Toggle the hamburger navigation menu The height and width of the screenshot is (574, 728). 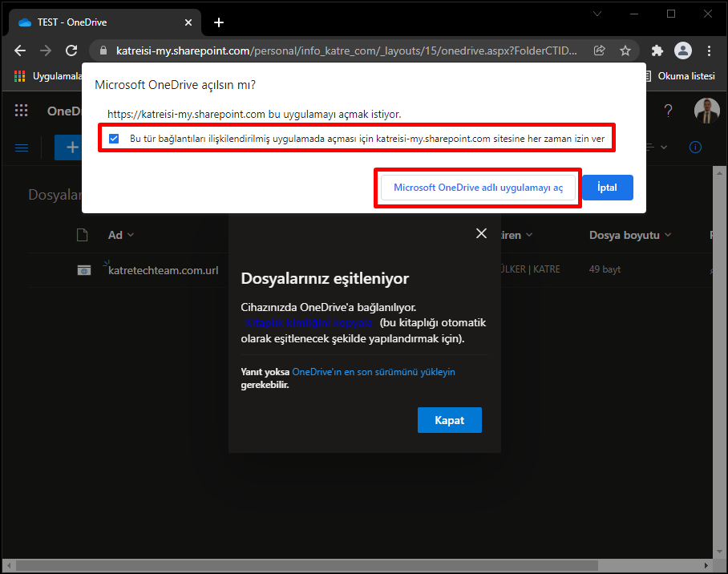coord(22,148)
